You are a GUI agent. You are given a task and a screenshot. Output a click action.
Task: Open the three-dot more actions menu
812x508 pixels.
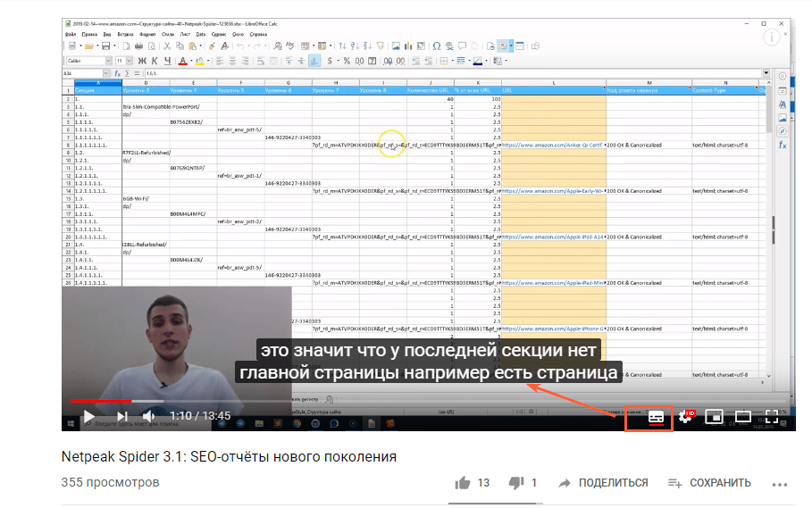tap(779, 484)
